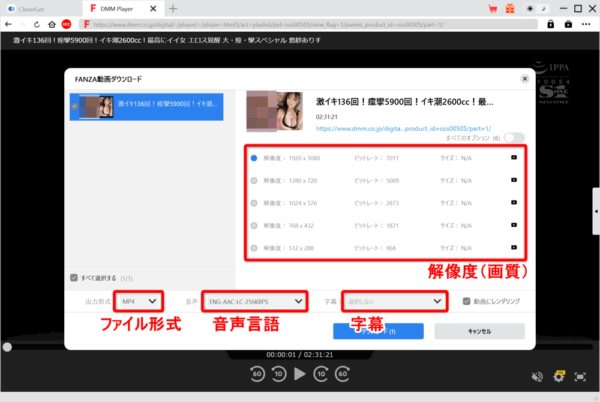Select 512 x 288 resolution radio button

coord(254,248)
